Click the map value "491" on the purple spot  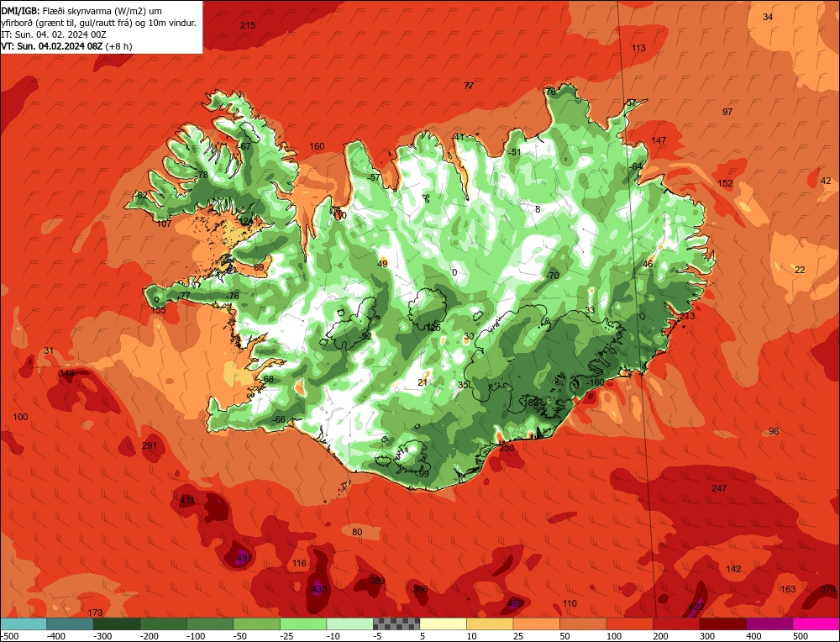click(x=244, y=558)
